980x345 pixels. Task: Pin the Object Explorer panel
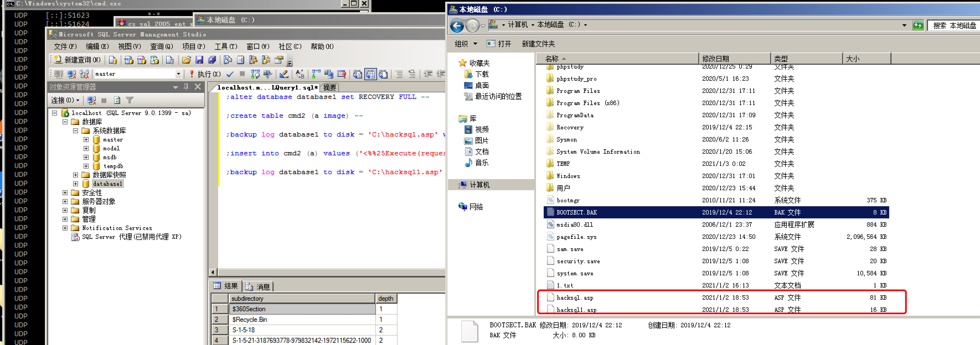pyautogui.click(x=186, y=87)
